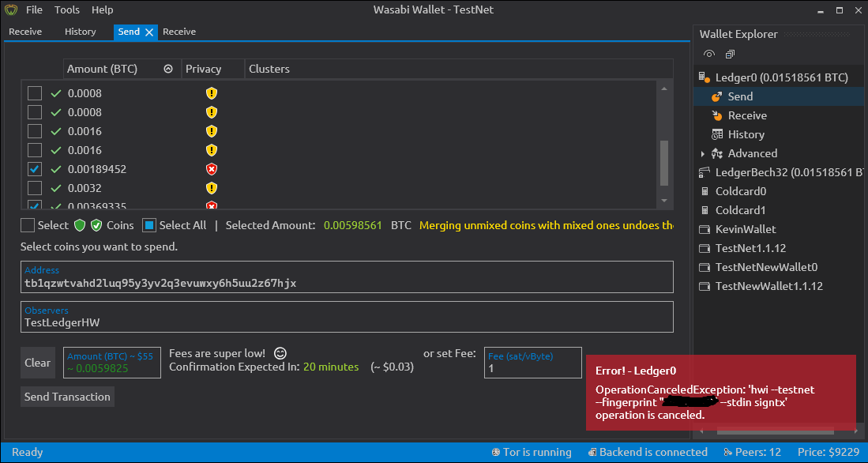Sort coins by Amount (BTC) column
The width and height of the screenshot is (868, 463).
click(x=122, y=70)
